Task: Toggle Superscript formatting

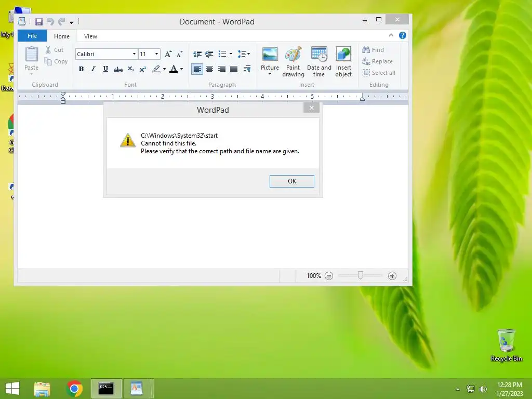Action: click(x=143, y=69)
